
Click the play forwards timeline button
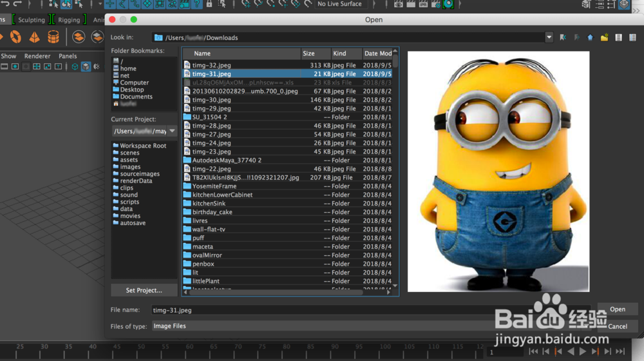pos(583,351)
